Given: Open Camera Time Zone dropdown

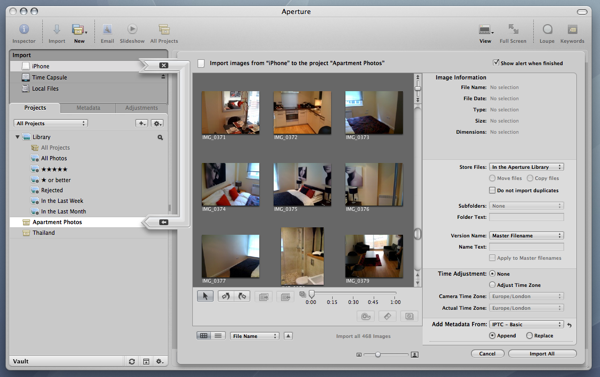Looking at the screenshot, I should (x=527, y=296).
